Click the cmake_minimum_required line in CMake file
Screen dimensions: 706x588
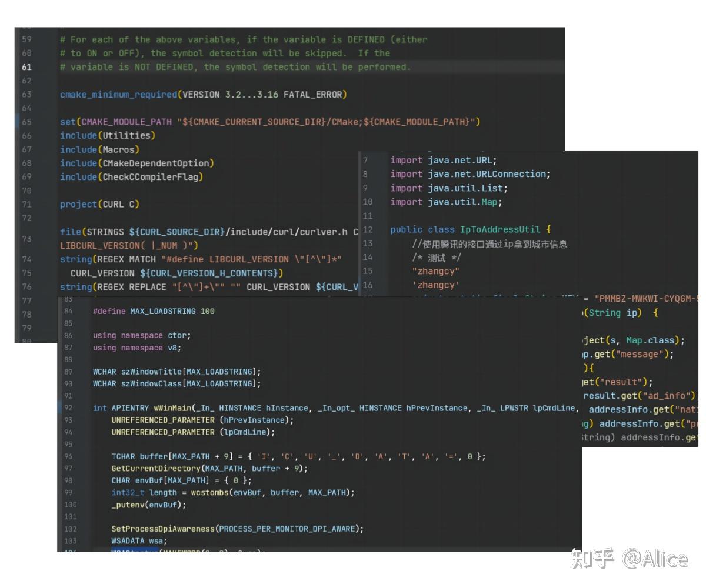[204, 95]
